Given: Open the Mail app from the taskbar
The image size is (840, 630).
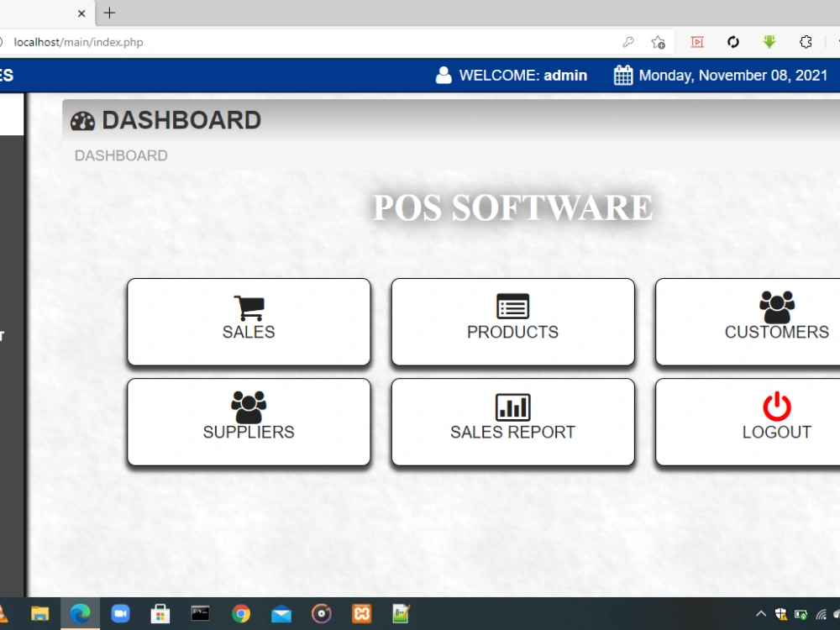Looking at the screenshot, I should tap(281, 615).
